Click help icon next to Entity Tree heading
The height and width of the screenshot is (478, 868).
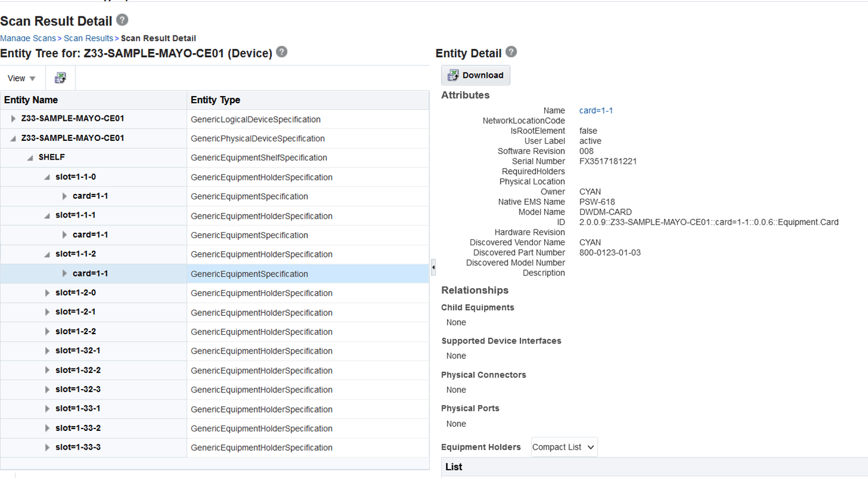click(282, 52)
